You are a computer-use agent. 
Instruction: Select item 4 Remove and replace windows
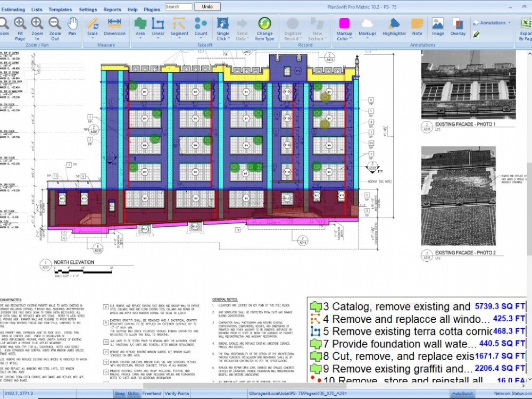tap(417, 319)
